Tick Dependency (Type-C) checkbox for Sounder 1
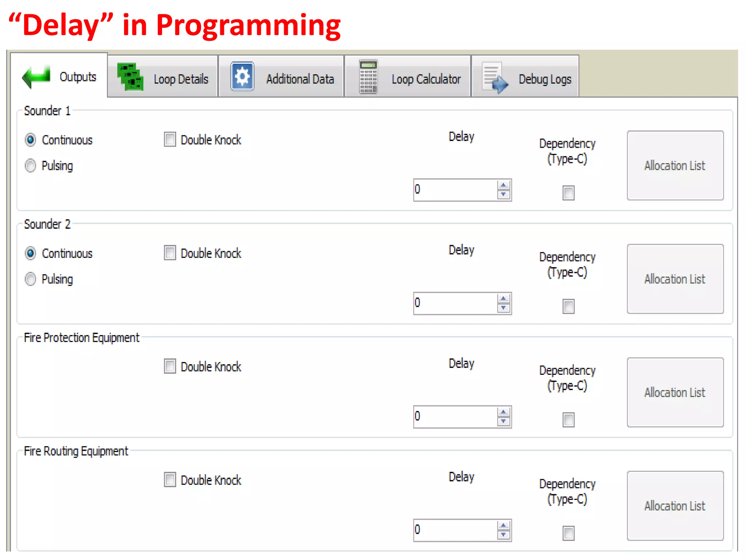The height and width of the screenshot is (560, 747). 569,193
